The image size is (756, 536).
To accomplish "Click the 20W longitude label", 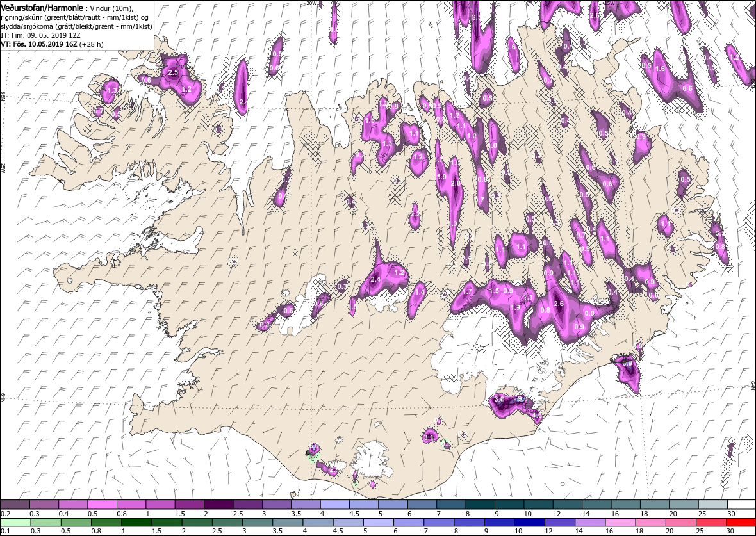I will 311,3.
